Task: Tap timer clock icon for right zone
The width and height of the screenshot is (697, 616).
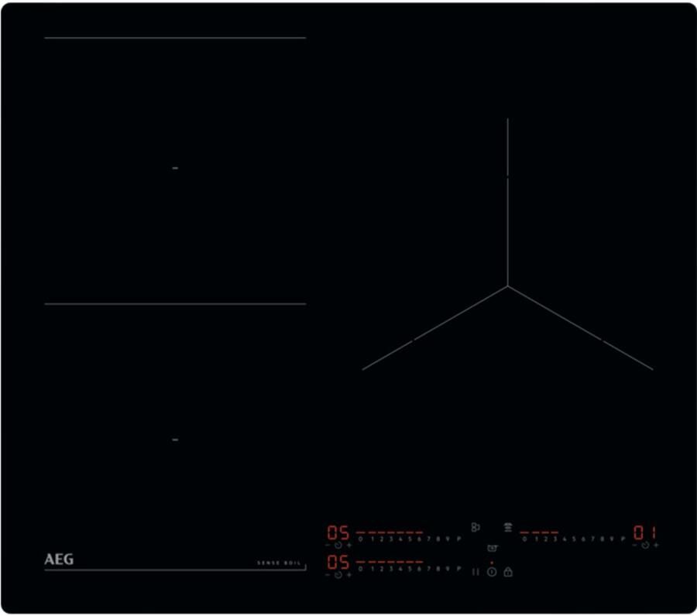Action: [645, 546]
